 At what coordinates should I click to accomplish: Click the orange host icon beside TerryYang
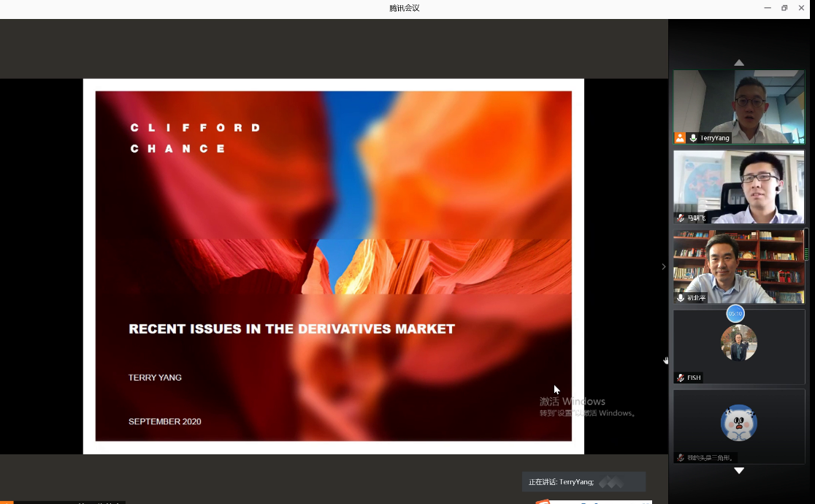(680, 138)
